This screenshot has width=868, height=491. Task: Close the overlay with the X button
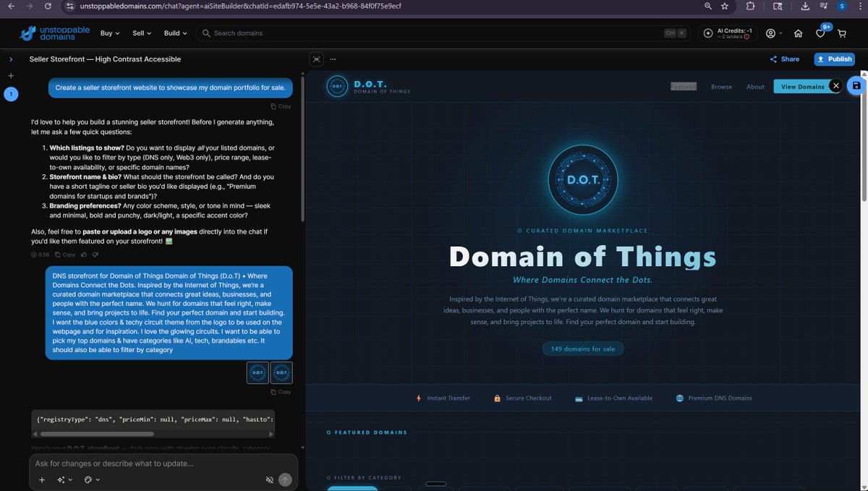[x=835, y=85]
